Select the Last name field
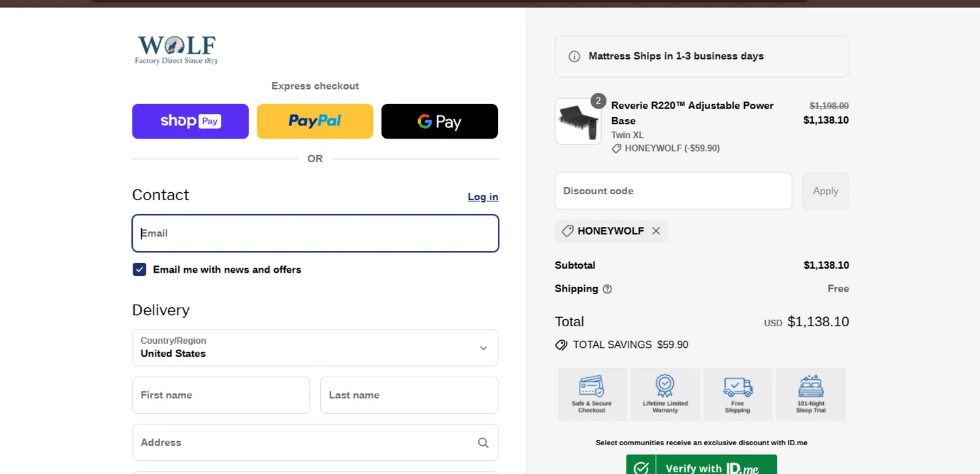Screen dimensions: 980x474 pyautogui.click(x=410, y=395)
